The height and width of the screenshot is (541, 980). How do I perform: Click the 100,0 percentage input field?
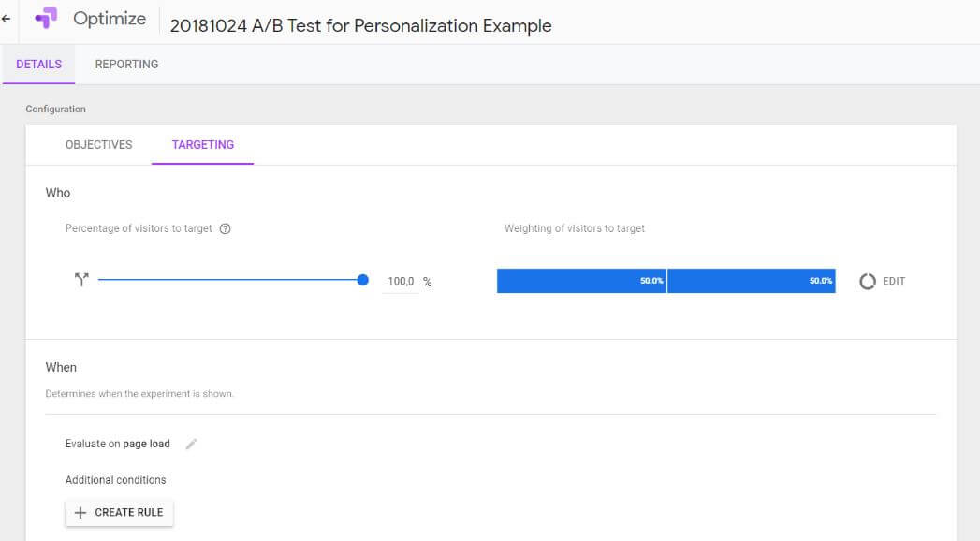click(x=400, y=282)
